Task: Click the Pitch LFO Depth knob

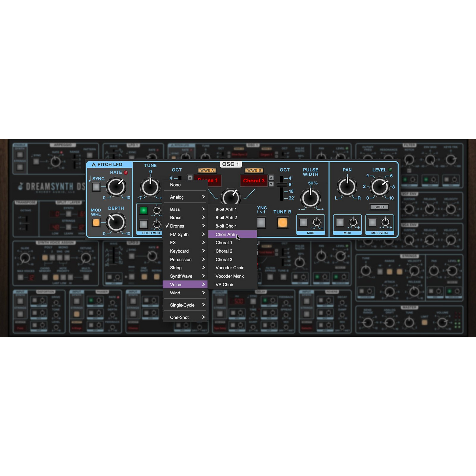Action: click(x=116, y=222)
